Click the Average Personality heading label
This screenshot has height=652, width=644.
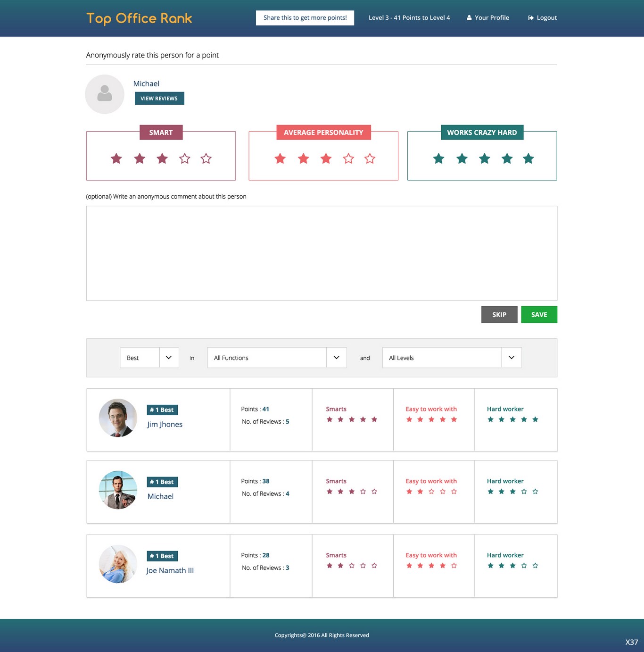pyautogui.click(x=323, y=133)
